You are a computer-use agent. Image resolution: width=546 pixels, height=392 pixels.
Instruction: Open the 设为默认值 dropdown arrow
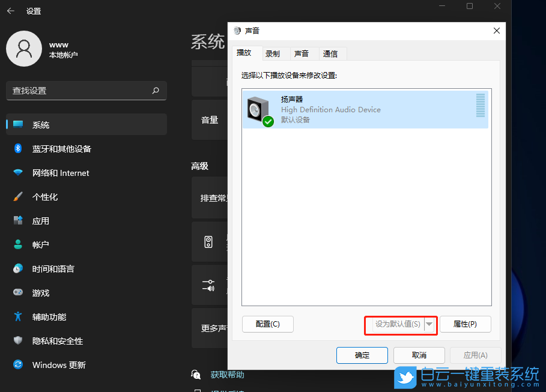[x=431, y=324]
